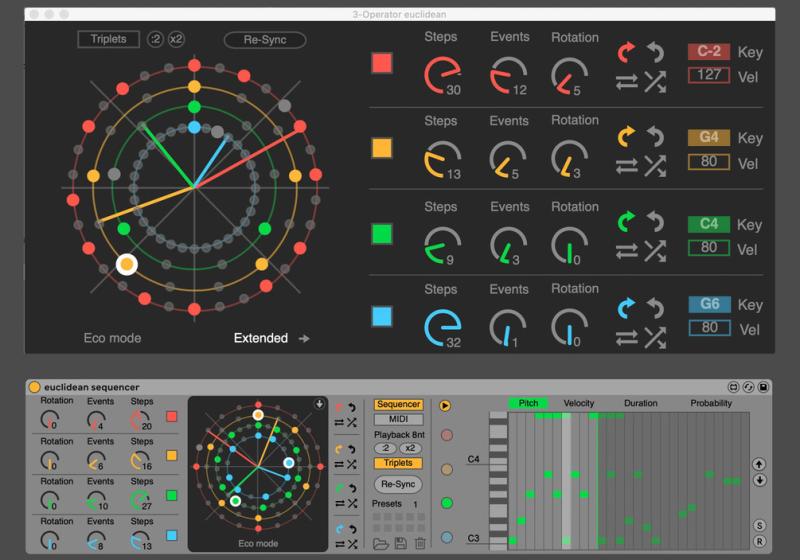Screen dimensions: 800x560
Task: Click Re-Sync in the 3-Operator euclidean window
Action: [x=265, y=40]
